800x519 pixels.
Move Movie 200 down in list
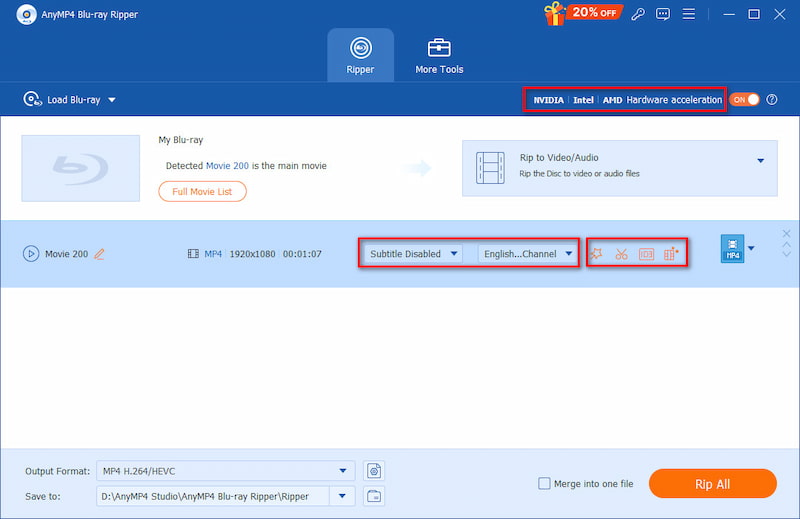coord(786,254)
